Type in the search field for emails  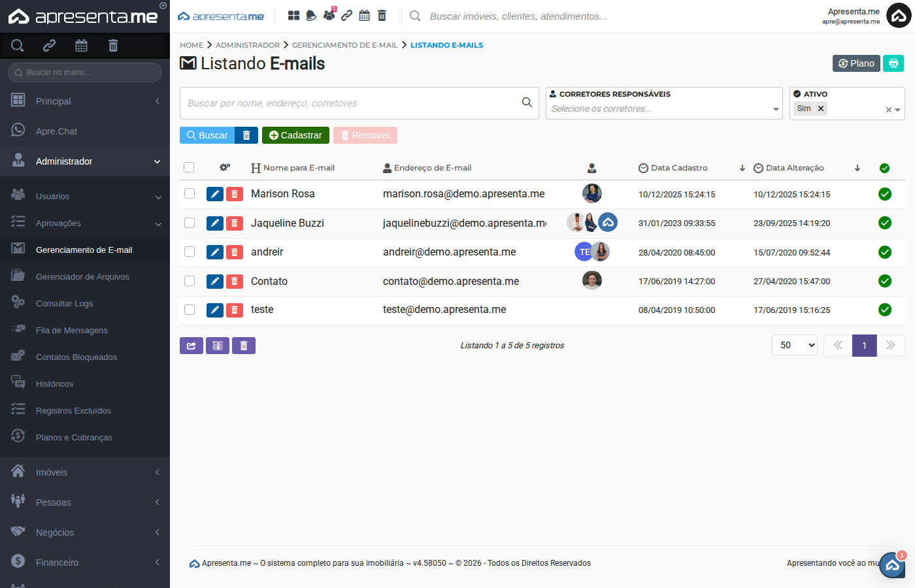[353, 103]
